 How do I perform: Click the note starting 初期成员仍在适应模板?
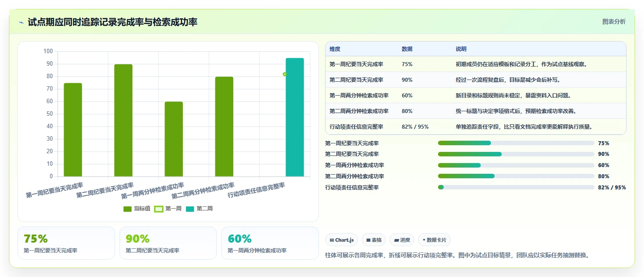pos(521,64)
